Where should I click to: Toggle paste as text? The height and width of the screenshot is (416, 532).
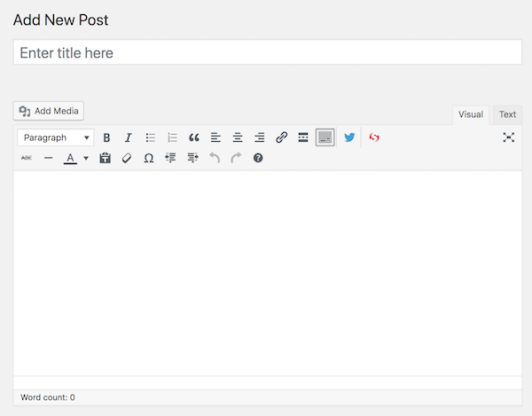coord(106,158)
